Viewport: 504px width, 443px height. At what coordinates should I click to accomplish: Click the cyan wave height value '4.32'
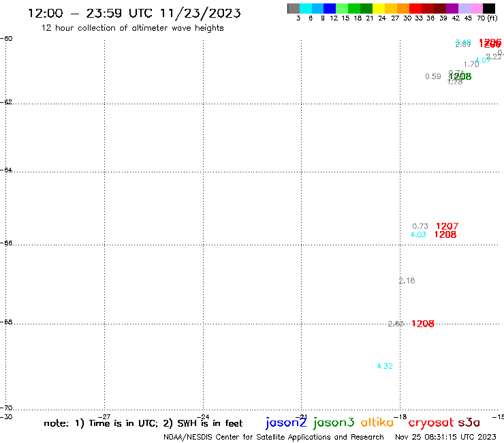[x=385, y=366]
